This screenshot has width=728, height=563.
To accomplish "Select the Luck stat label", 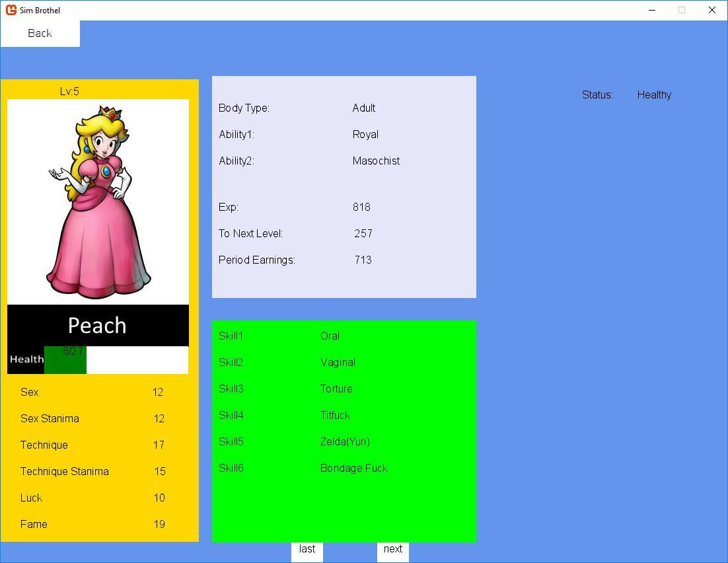I will tap(31, 498).
